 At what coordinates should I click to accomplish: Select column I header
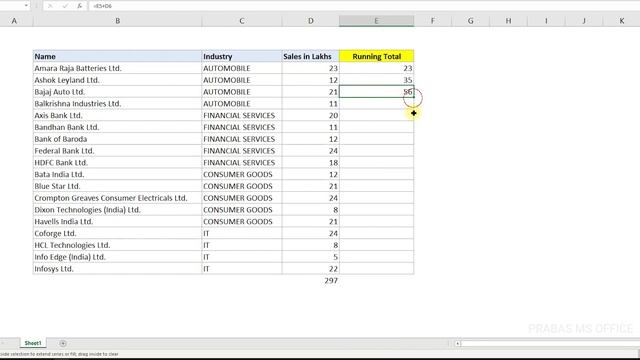tap(546, 21)
